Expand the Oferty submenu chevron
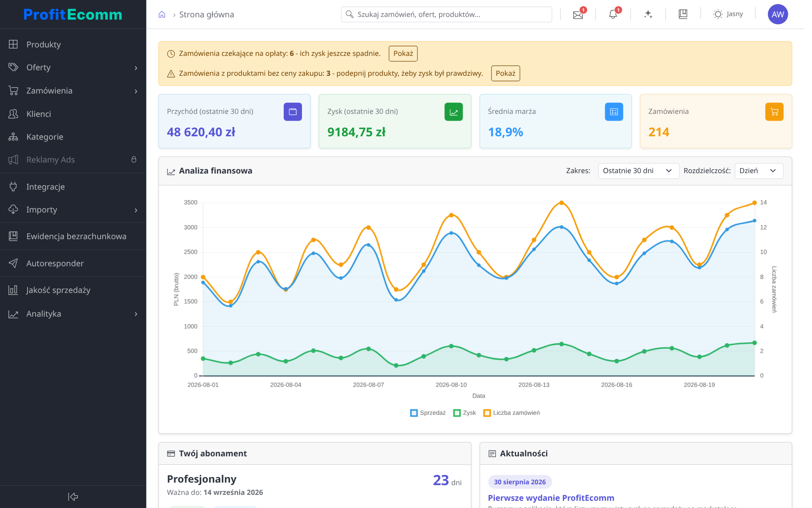Image resolution: width=812 pixels, height=508 pixels. click(x=136, y=68)
